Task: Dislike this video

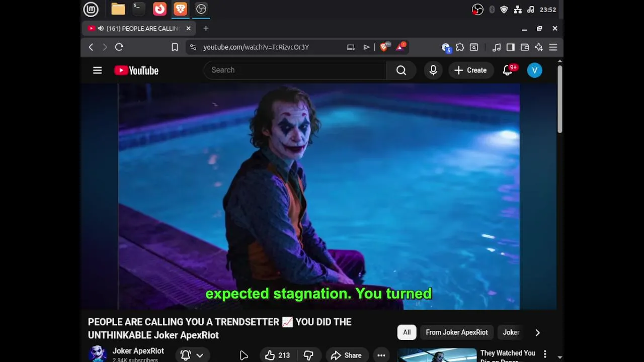Action: [308, 355]
